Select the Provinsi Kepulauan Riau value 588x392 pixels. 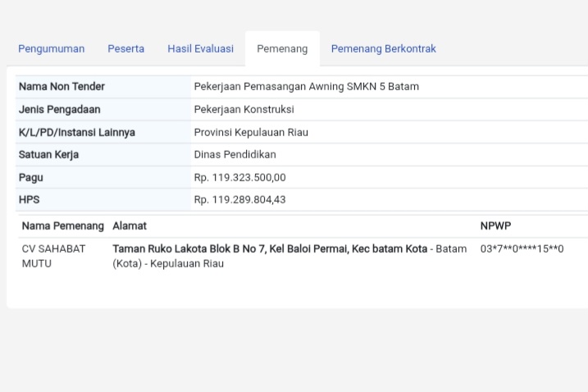[251, 132]
